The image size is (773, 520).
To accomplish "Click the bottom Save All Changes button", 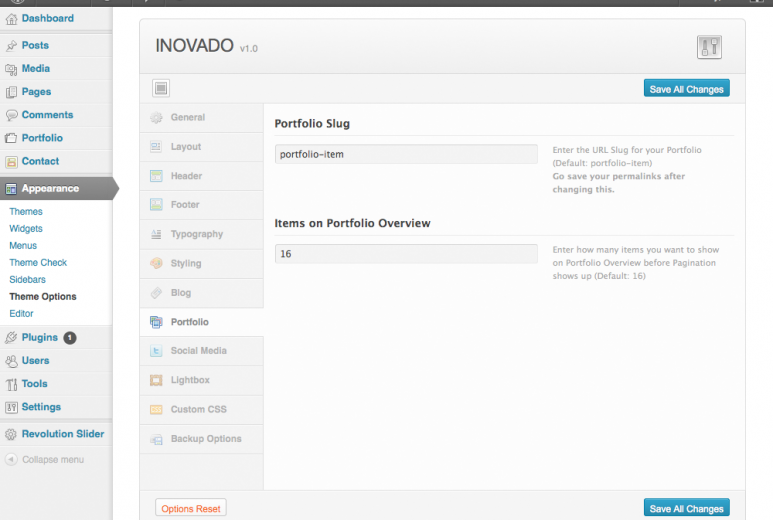I will (x=686, y=508).
